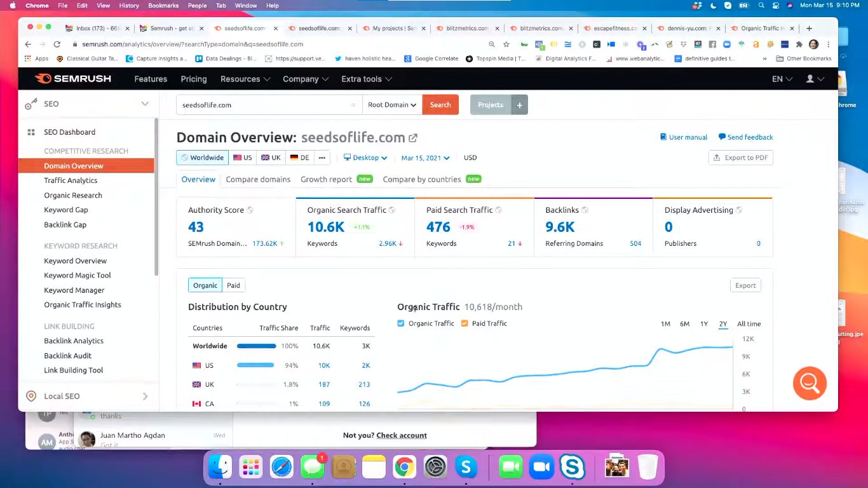868x488 pixels.
Task: Switch to the Compare domains tab
Action: point(258,179)
